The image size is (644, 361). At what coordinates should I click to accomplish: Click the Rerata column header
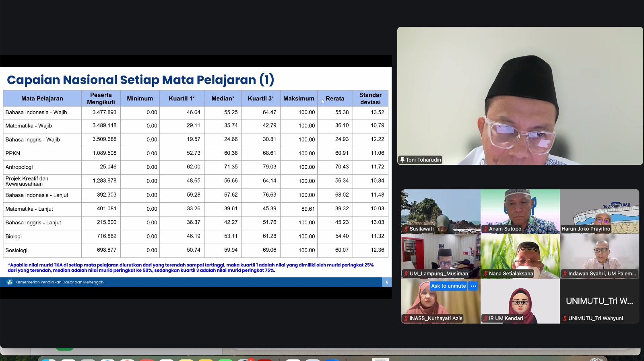coord(335,98)
